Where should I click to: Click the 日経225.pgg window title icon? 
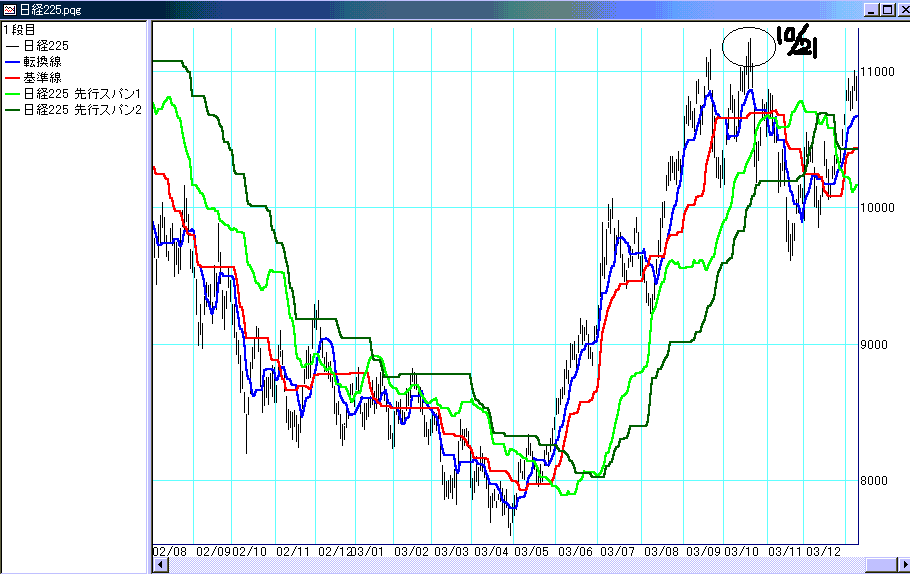coord(9,9)
